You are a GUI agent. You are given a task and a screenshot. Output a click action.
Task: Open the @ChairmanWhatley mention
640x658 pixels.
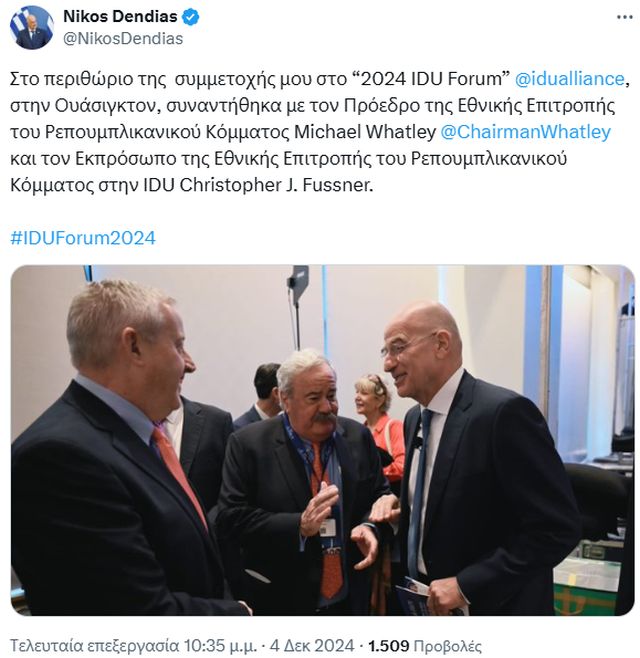pos(525,132)
